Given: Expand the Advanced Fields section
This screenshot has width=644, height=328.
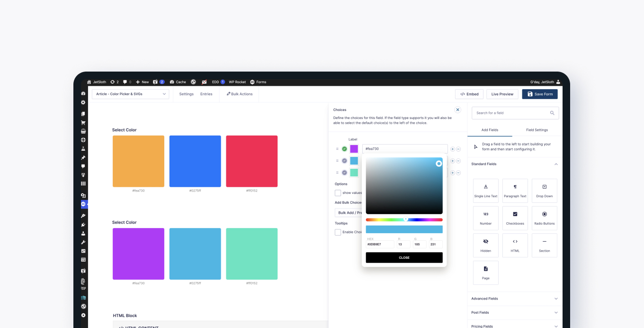Looking at the screenshot, I should pos(515,299).
